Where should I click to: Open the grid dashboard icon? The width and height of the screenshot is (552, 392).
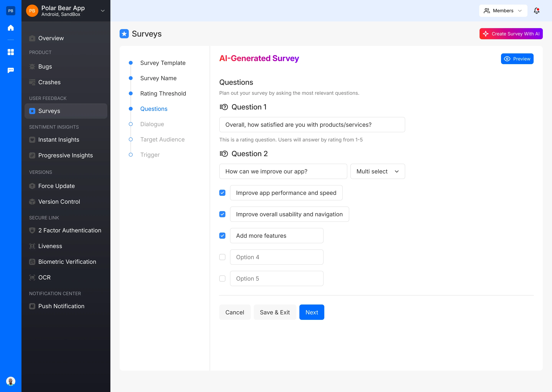(x=11, y=52)
